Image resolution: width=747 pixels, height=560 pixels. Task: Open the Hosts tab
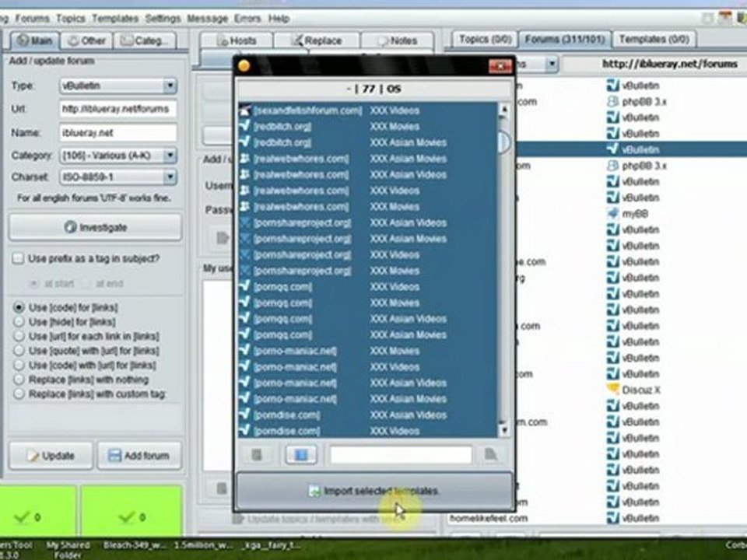tap(237, 40)
